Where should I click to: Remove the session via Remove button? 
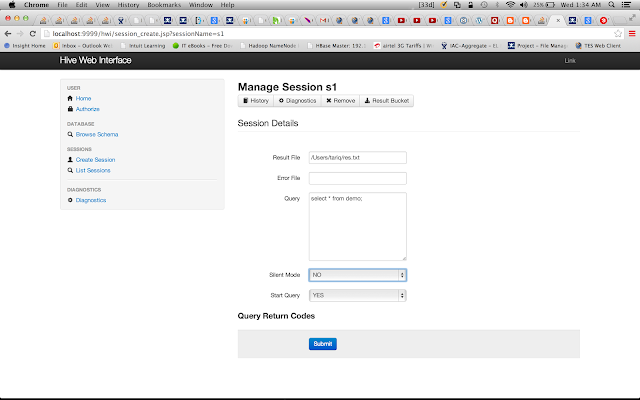pyautogui.click(x=340, y=101)
